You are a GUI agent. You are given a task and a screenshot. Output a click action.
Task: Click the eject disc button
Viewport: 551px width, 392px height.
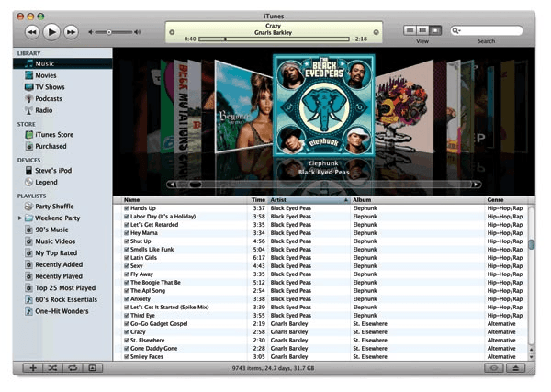pyautogui.click(x=515, y=368)
